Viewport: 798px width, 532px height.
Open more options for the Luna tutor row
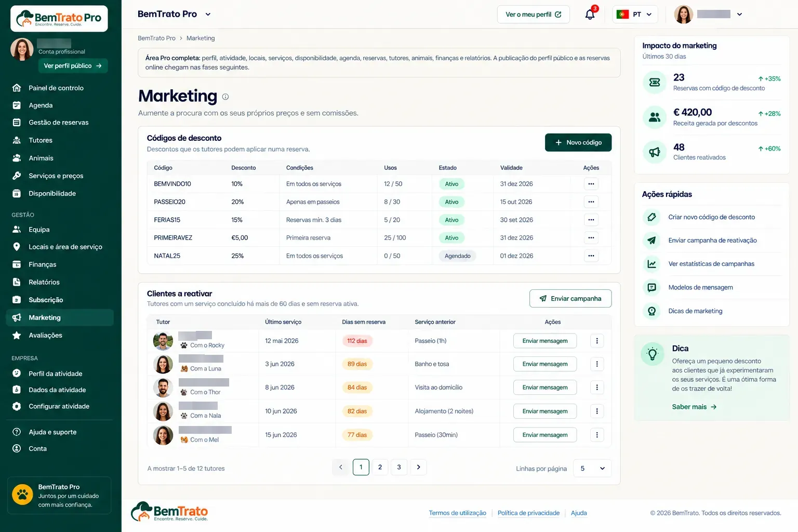coord(597,364)
